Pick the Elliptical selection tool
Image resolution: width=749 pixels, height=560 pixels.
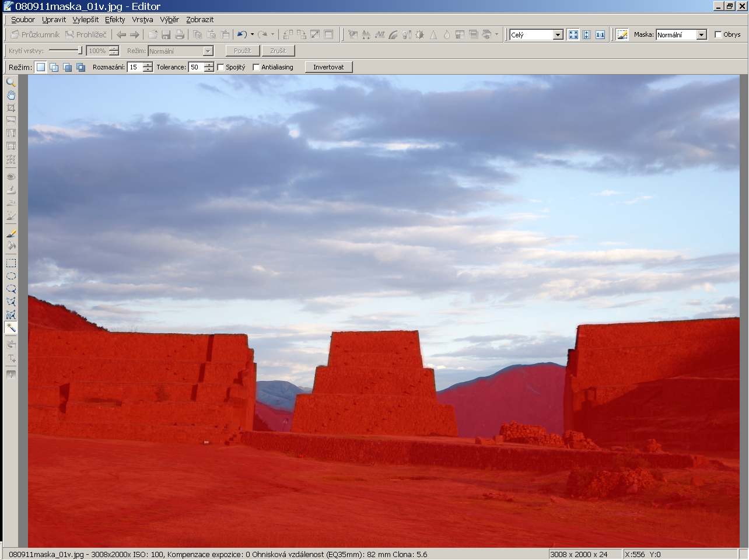[x=10, y=276]
